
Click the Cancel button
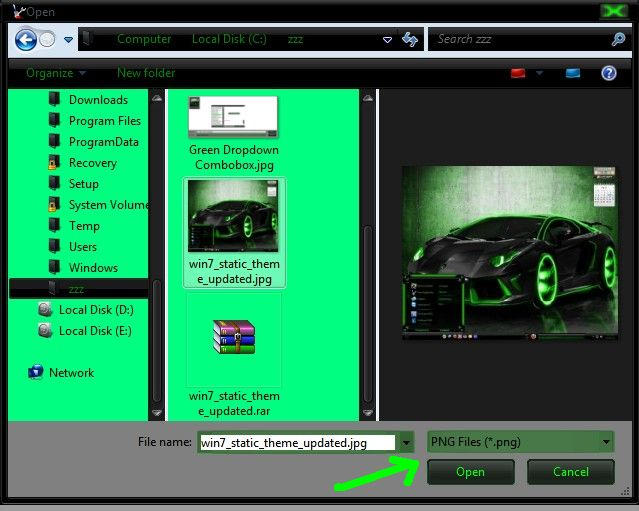click(x=571, y=472)
